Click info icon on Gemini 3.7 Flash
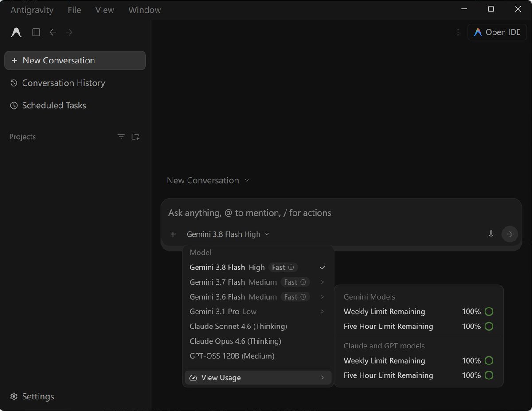 click(303, 282)
